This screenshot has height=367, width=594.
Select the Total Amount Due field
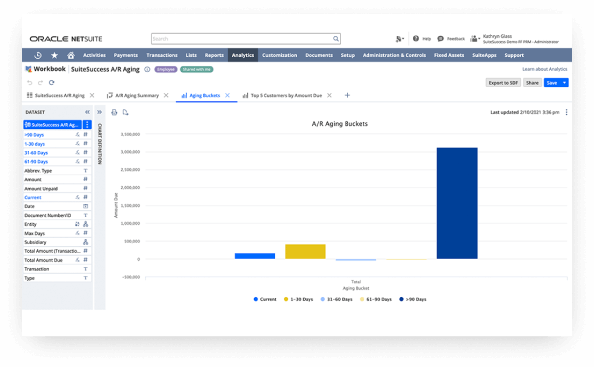click(x=57, y=260)
